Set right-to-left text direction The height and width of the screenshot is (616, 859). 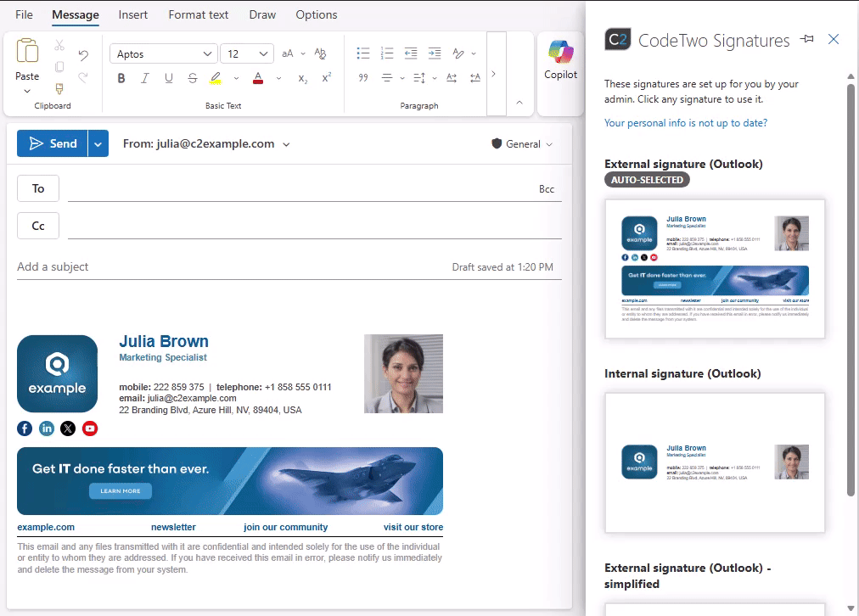click(x=475, y=78)
